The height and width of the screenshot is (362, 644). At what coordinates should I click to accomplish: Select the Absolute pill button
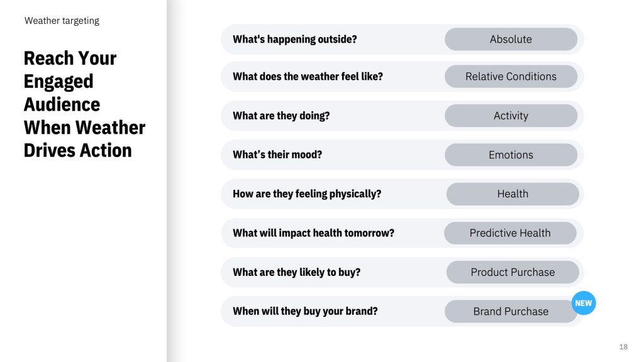(511, 39)
